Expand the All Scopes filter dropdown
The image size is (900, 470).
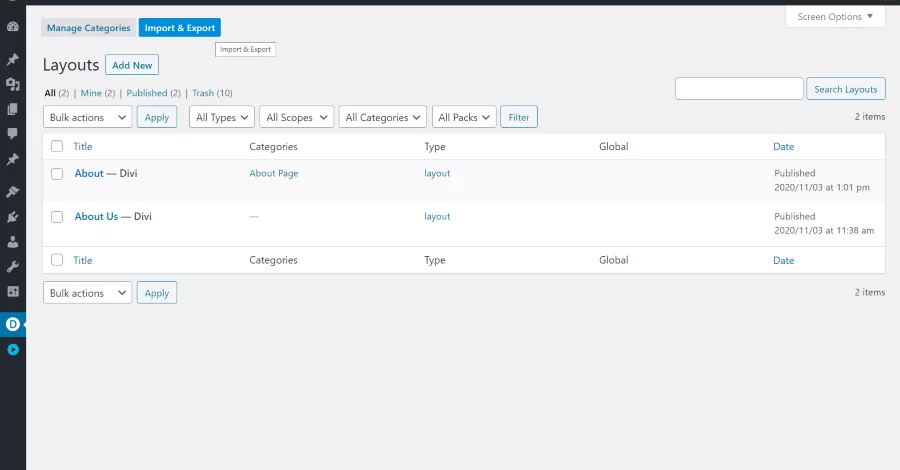(296, 117)
